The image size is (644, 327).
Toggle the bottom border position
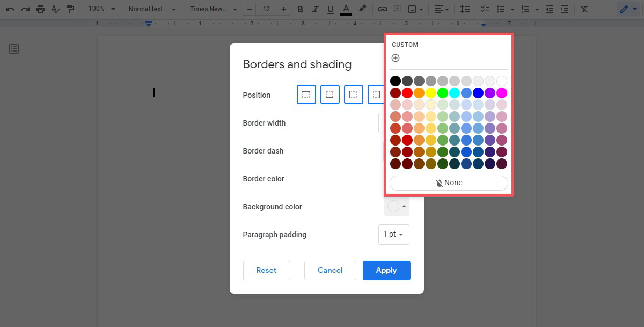pyautogui.click(x=330, y=95)
